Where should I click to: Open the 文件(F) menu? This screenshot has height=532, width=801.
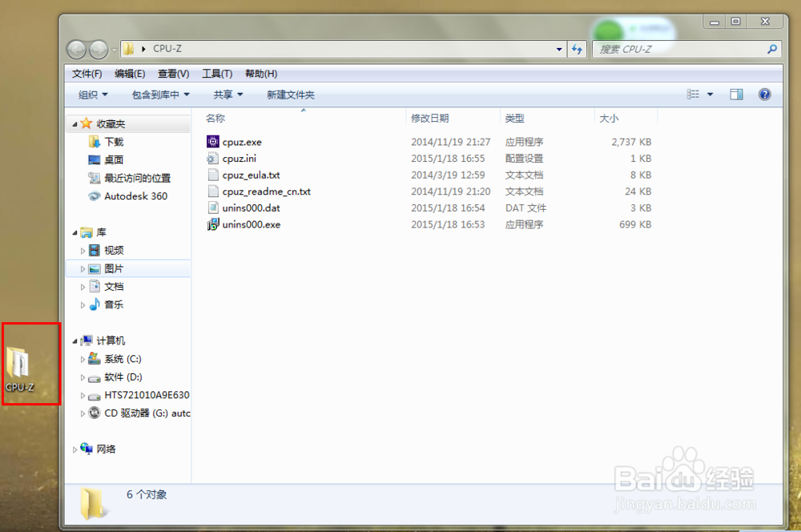pyautogui.click(x=87, y=74)
